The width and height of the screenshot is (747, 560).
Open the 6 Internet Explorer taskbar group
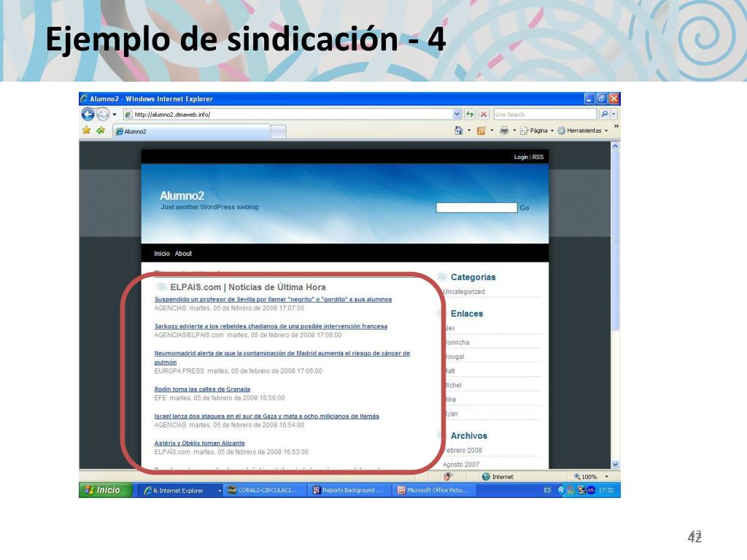point(182,491)
